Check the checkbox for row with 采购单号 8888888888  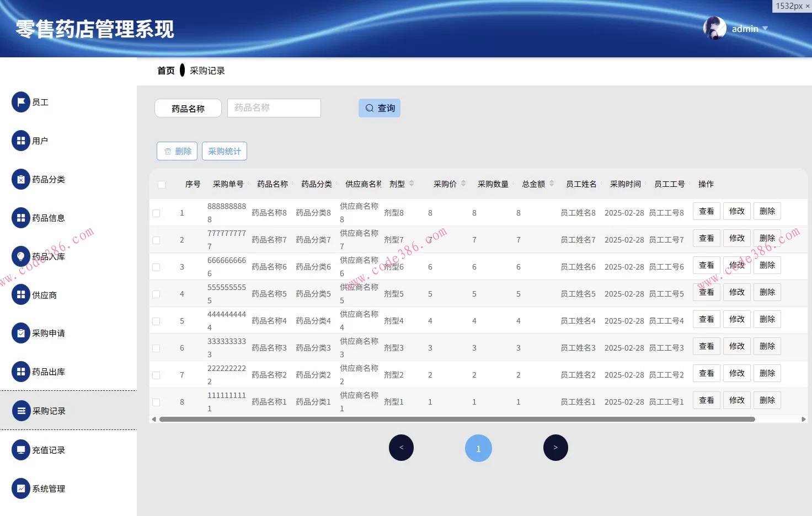[x=156, y=212]
